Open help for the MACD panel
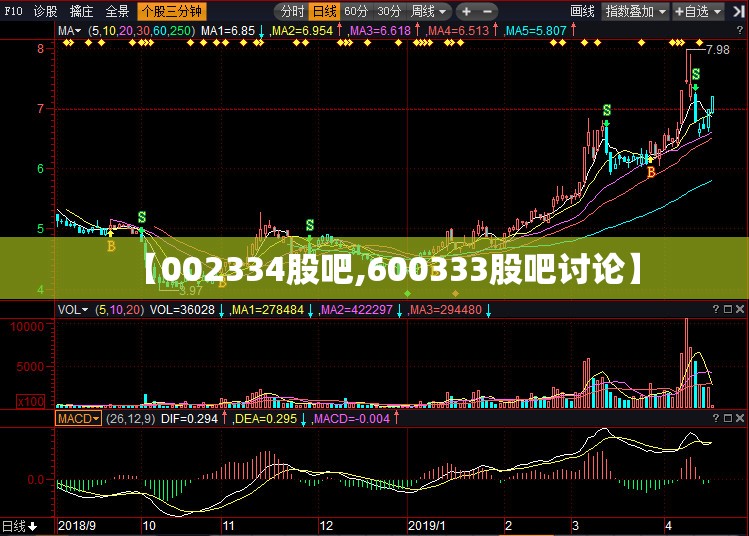The image size is (749, 536). [x=716, y=418]
